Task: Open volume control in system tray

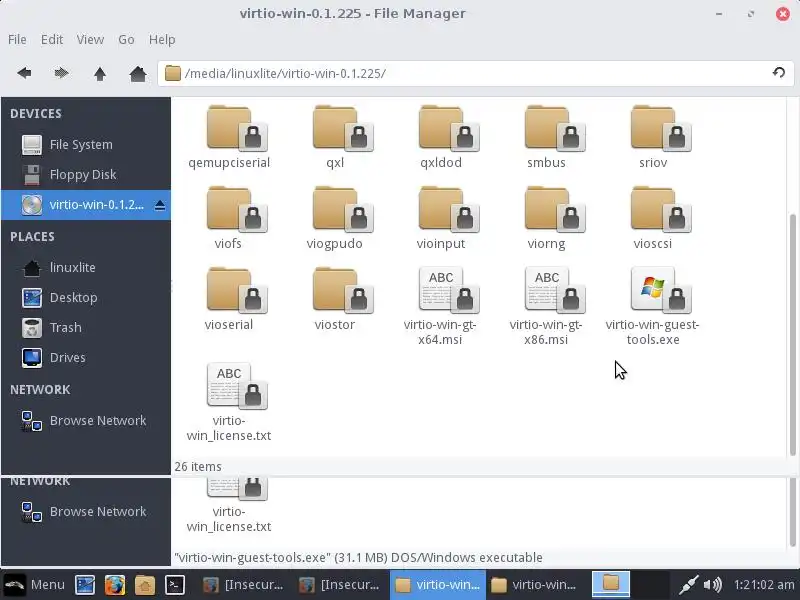Action: 713,585
